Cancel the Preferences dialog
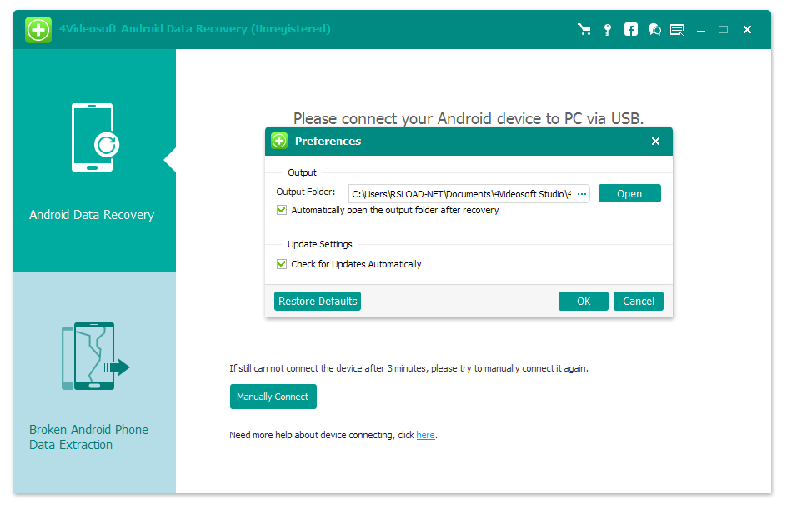812x524 pixels. [638, 301]
